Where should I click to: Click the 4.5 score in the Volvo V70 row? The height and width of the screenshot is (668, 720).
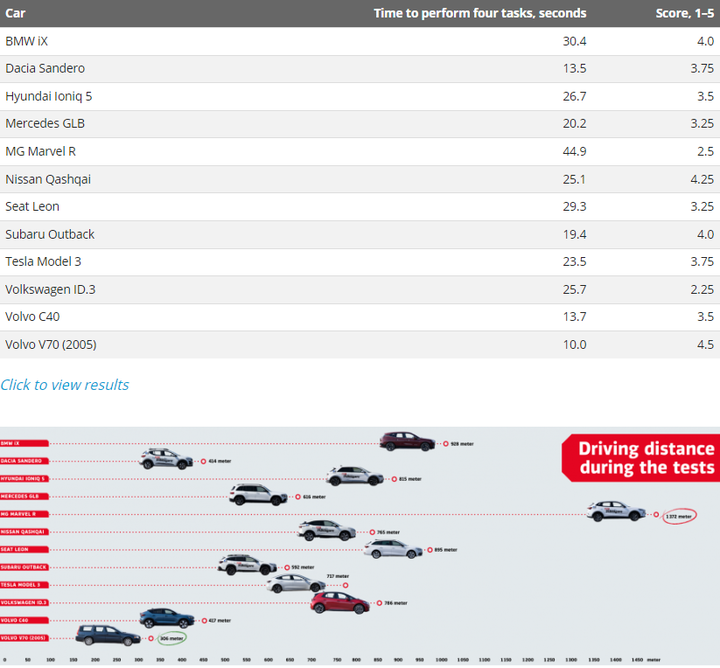(705, 345)
